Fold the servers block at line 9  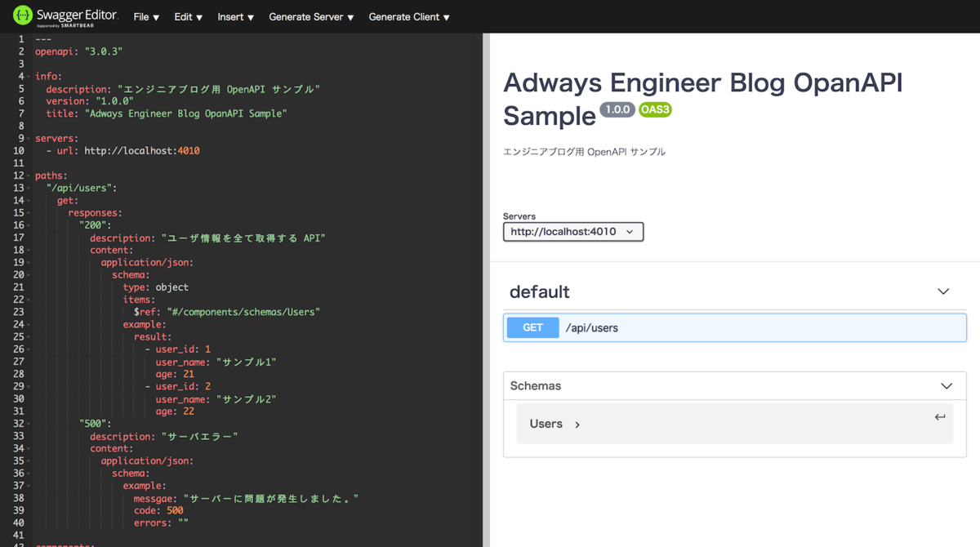click(x=29, y=139)
